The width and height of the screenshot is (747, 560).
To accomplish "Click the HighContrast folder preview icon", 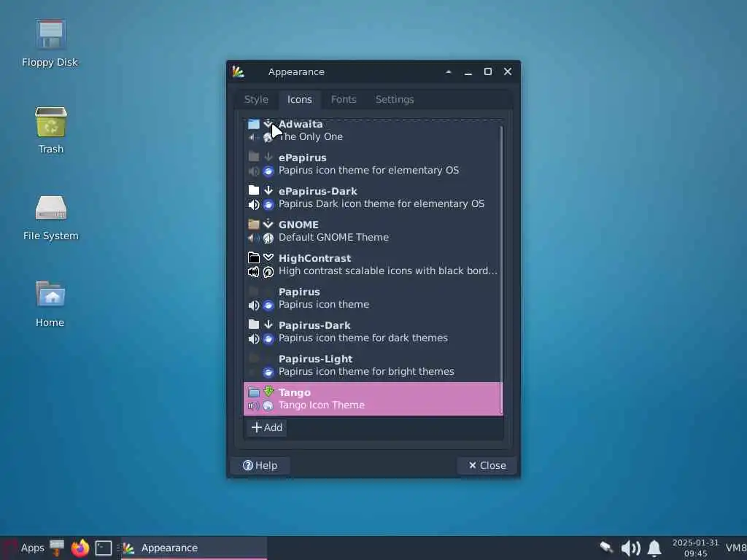I will click(x=253, y=257).
